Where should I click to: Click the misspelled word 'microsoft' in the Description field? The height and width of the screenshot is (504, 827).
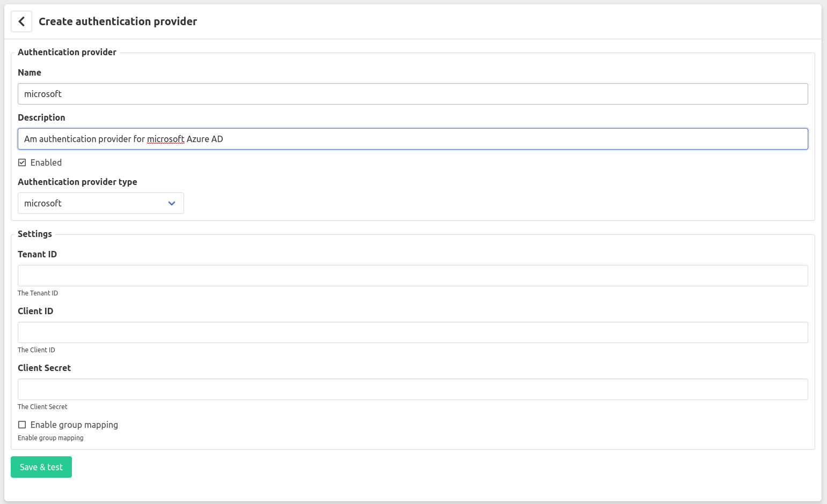(166, 139)
